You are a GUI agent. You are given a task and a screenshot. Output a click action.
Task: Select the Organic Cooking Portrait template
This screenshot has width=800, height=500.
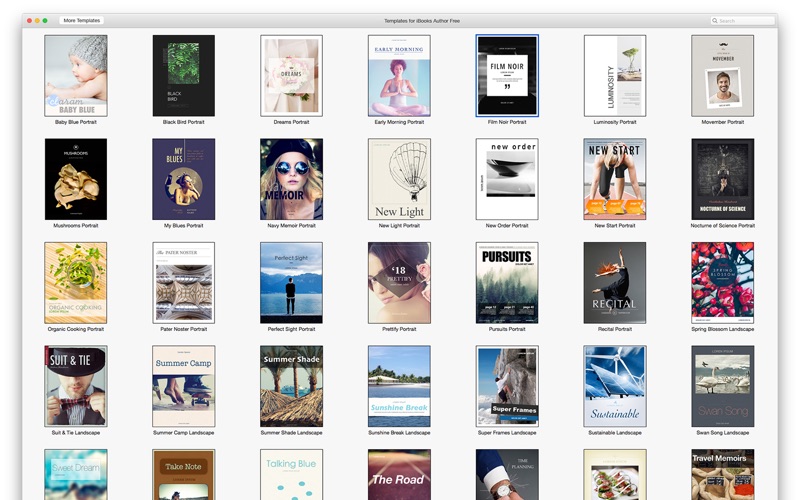[76, 283]
